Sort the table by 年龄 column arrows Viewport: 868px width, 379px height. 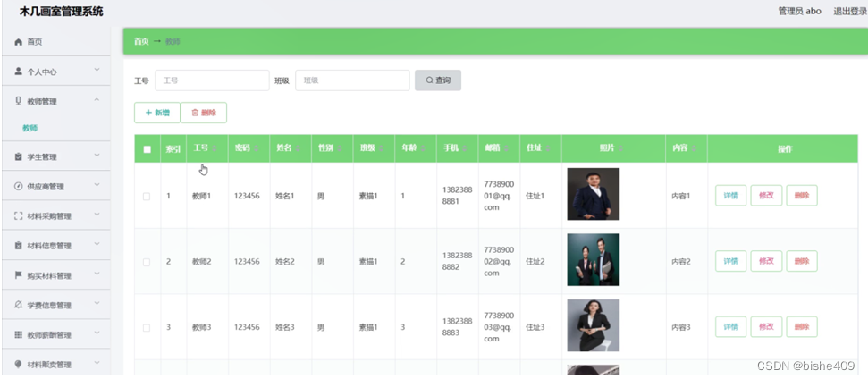(422, 148)
